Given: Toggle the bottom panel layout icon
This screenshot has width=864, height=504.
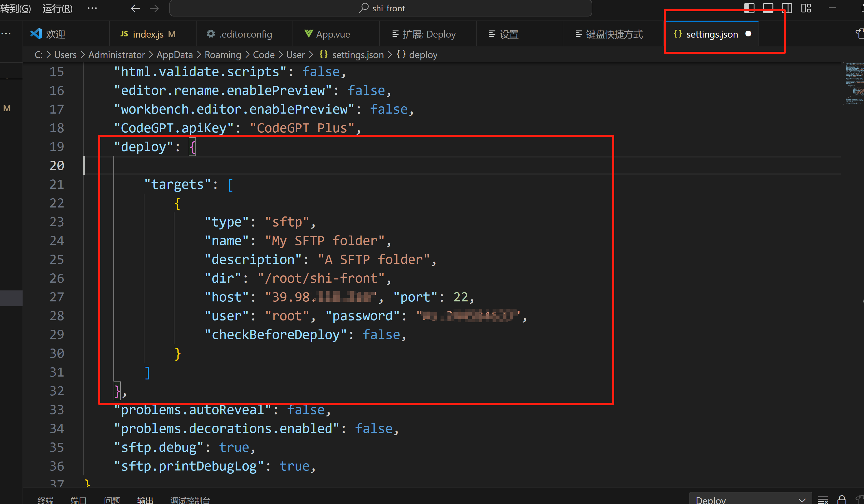Looking at the screenshot, I should (768, 8).
